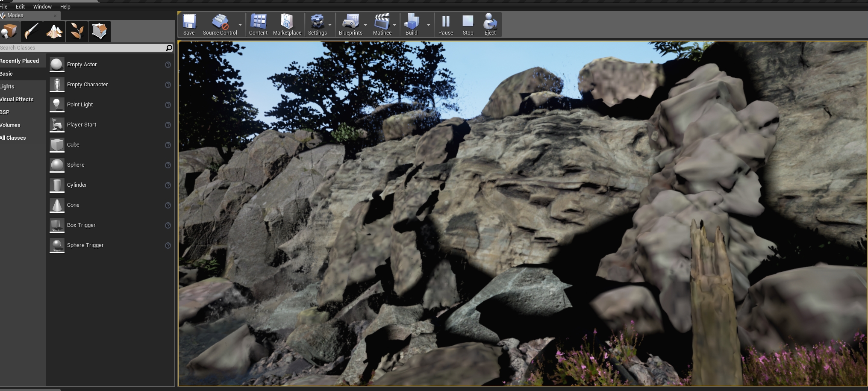Click the Search Classes input field

click(x=81, y=48)
